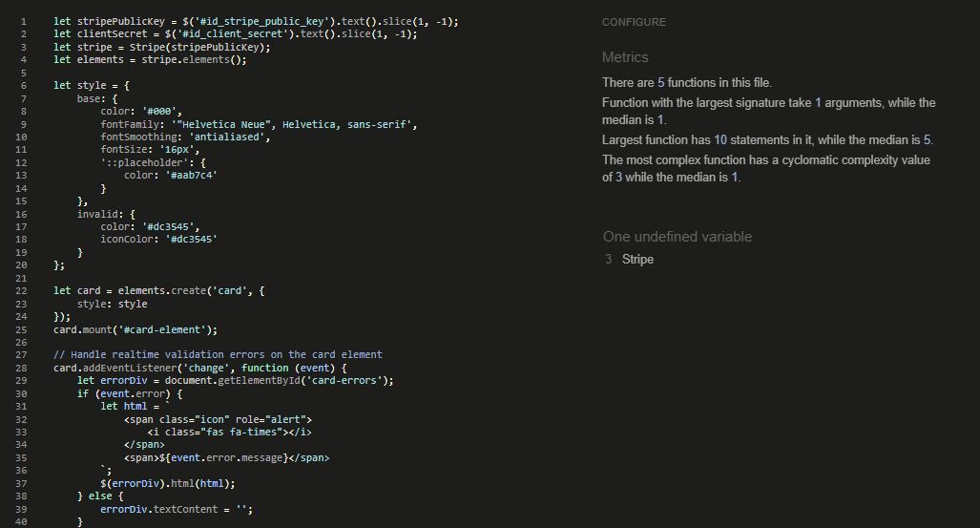Place cursor on the 'Handle realtime validation errors' comment
Screen dimensions: 980x528
pos(218,354)
